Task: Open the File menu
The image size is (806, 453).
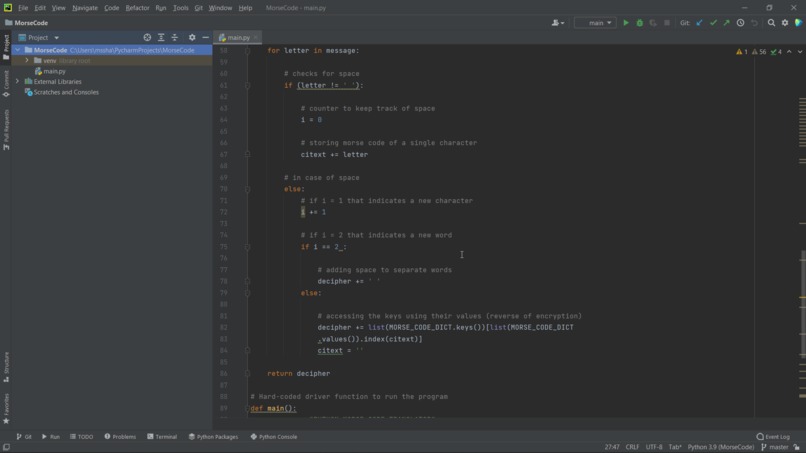Action: coord(23,8)
